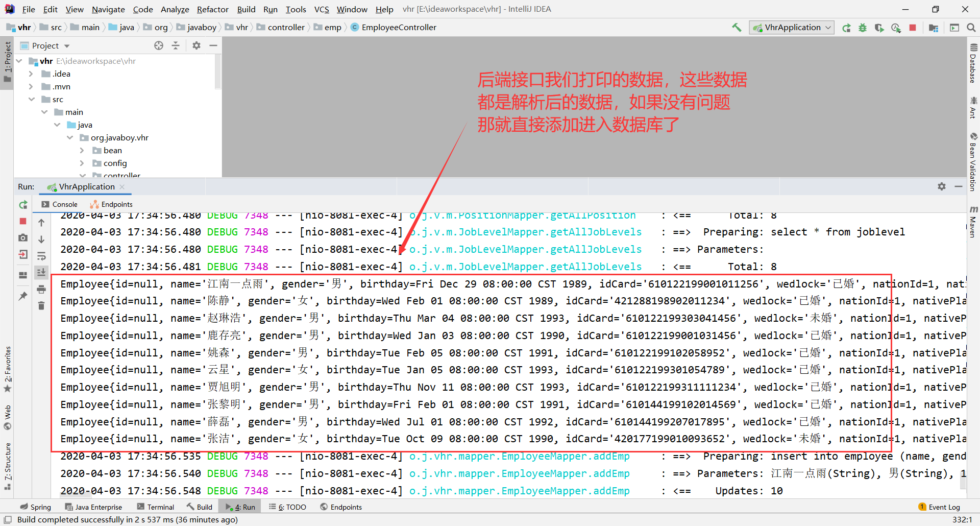This screenshot has width=980, height=526.
Task: Collapse all in Project panel
Action: (176, 45)
